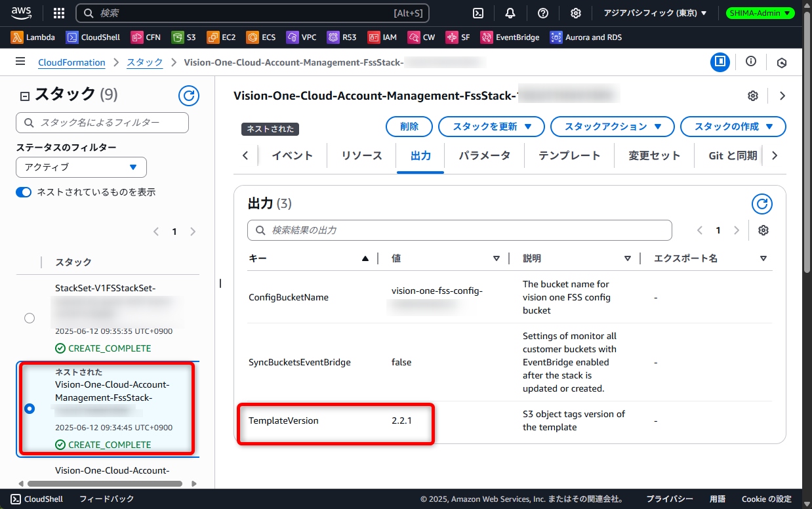Refresh the stacks list
The width and height of the screenshot is (812, 509).
tap(189, 96)
